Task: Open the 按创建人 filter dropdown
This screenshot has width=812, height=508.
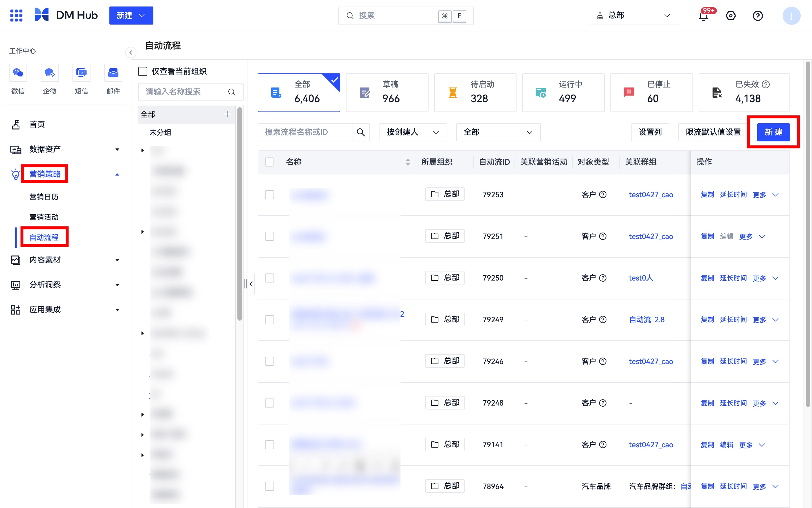Action: tap(413, 132)
